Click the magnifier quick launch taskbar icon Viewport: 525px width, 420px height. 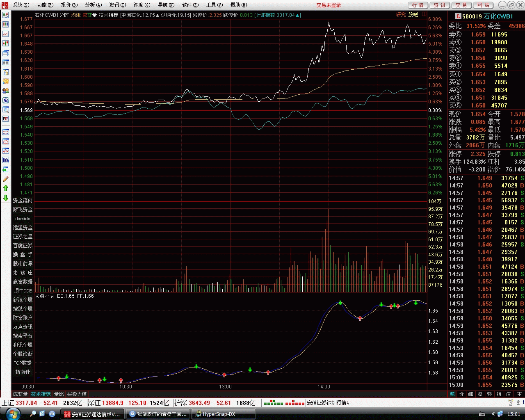click(33, 414)
